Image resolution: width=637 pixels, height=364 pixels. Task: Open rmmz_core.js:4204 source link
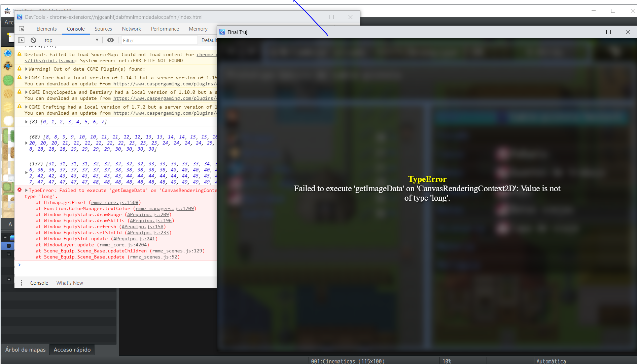[x=123, y=245]
